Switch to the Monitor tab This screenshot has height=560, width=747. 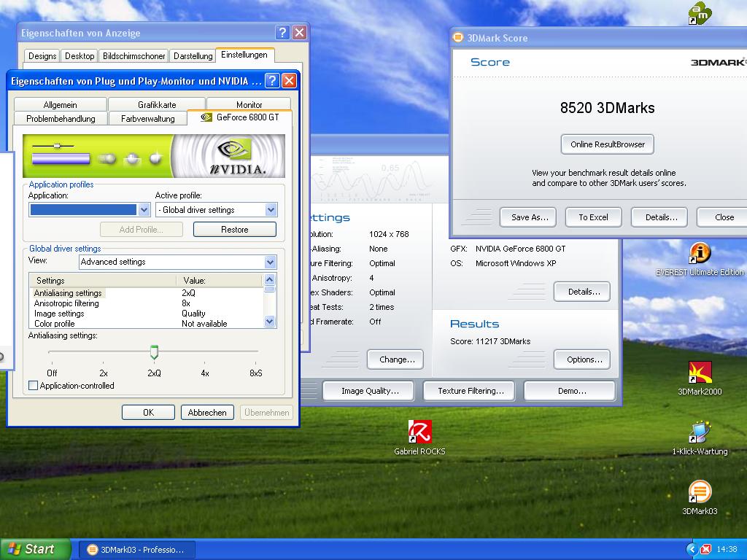point(249,104)
